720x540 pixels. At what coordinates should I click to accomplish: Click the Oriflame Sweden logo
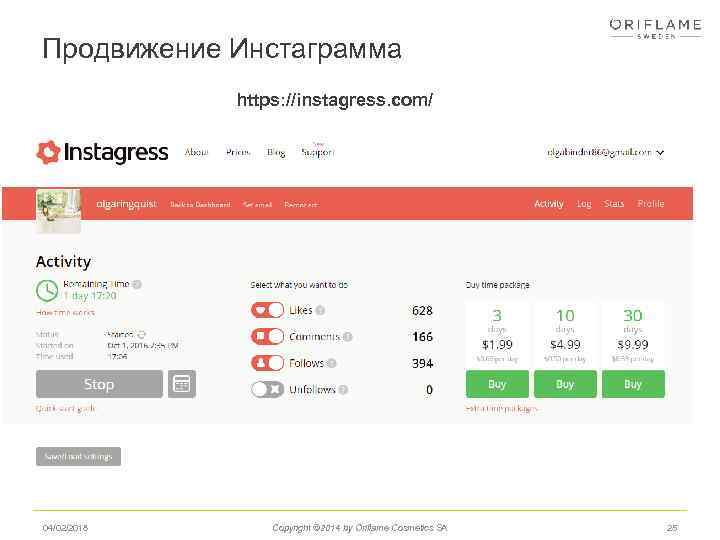click(x=655, y=28)
